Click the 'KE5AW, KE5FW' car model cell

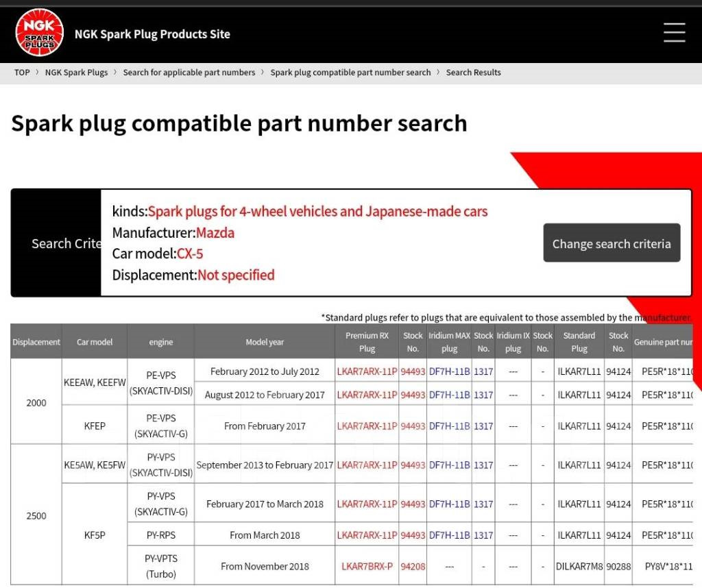95,465
